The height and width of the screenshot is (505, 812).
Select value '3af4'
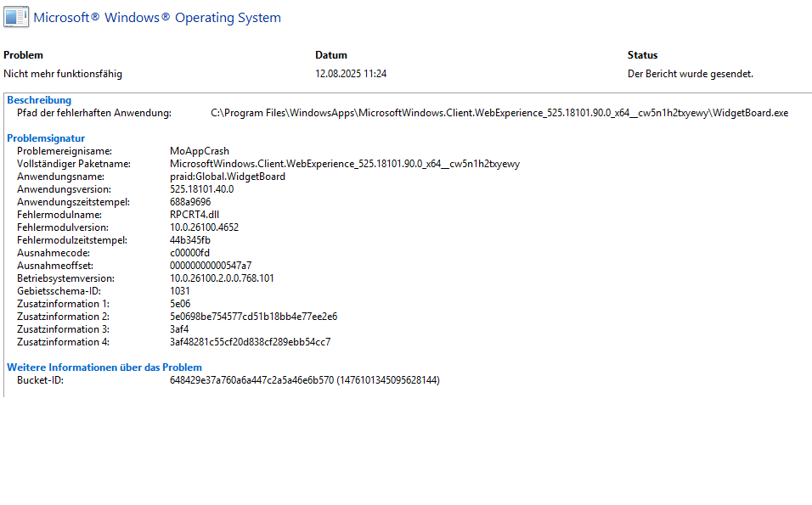click(x=179, y=329)
